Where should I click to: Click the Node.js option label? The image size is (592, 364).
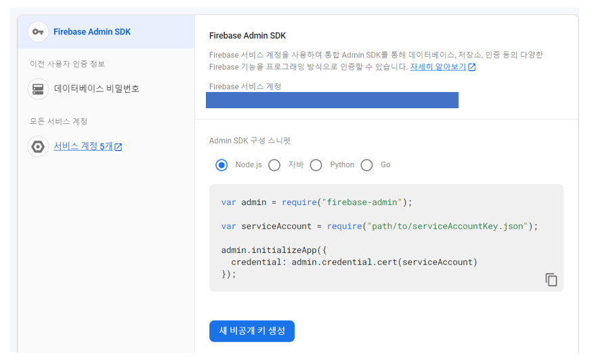click(249, 165)
